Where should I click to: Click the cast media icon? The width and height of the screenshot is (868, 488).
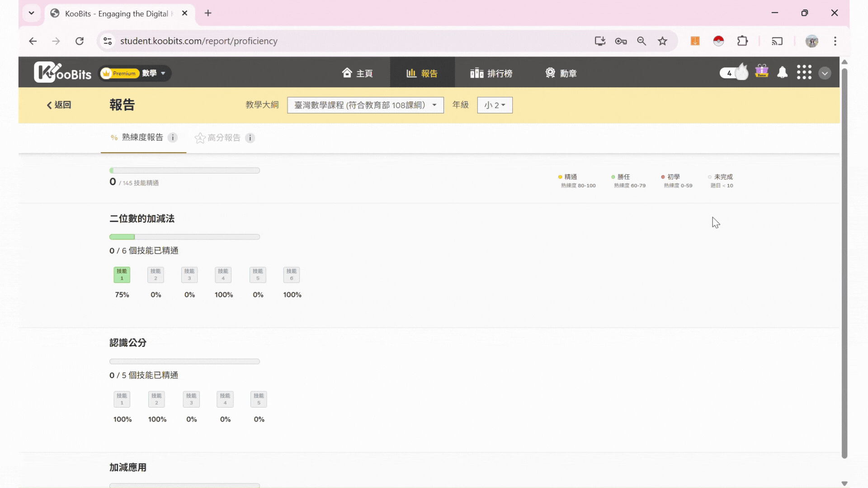777,41
